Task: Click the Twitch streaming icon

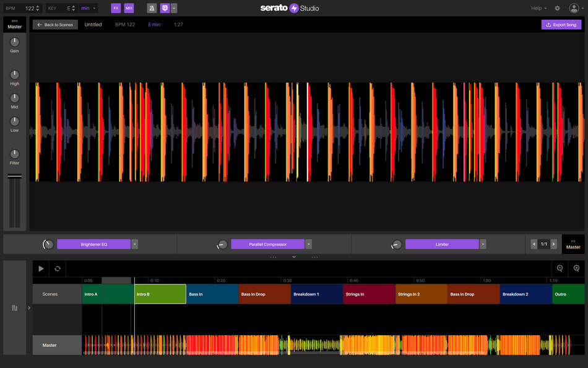Action: coord(165,8)
